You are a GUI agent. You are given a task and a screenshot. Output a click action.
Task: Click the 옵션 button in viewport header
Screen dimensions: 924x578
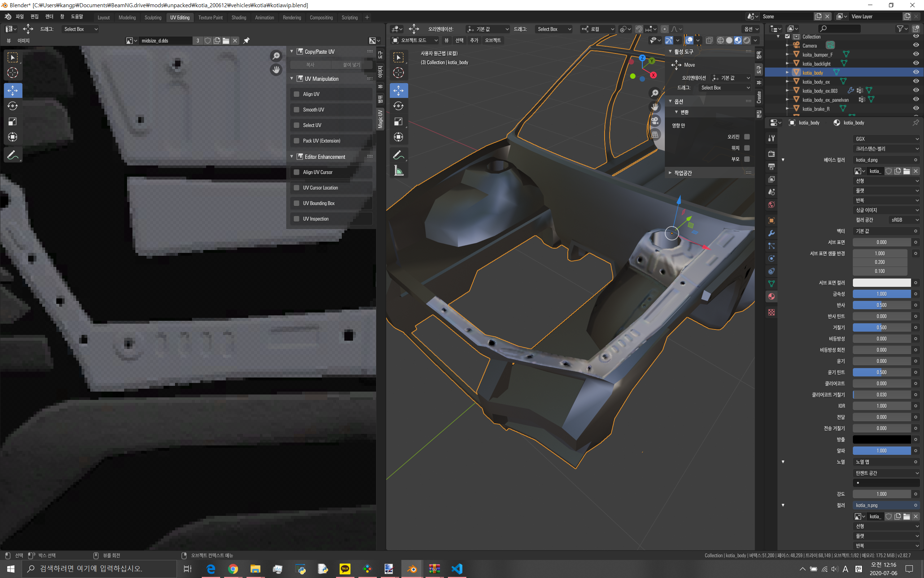pos(751,29)
